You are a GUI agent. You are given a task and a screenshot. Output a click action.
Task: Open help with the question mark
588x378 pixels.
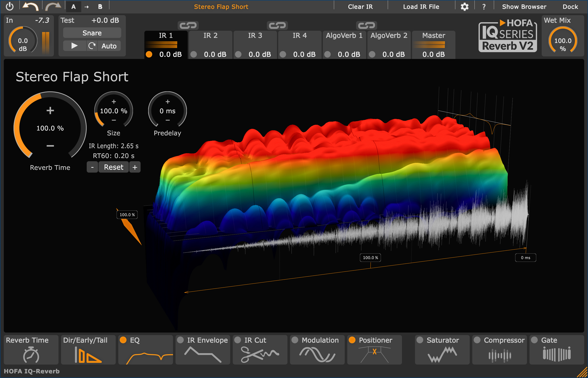[484, 7]
